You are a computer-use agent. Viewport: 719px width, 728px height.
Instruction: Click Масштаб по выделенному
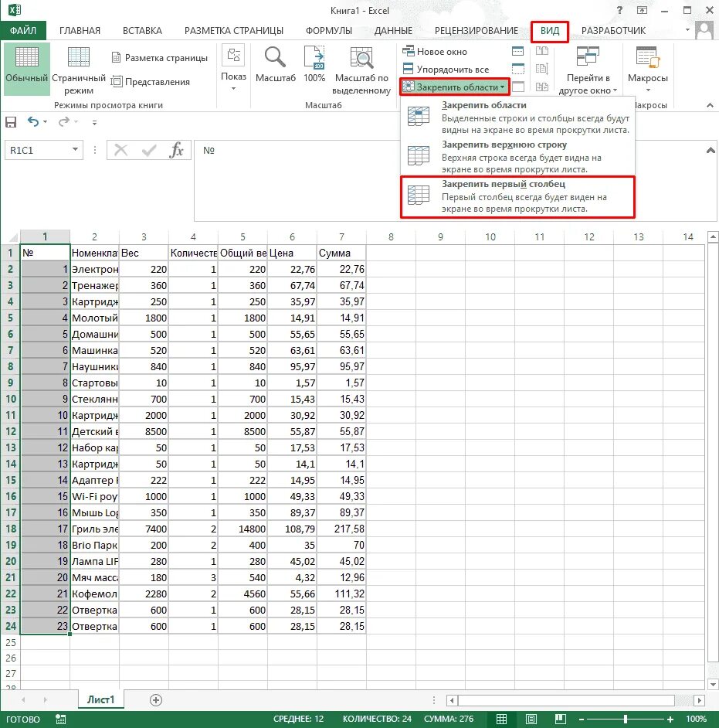tap(361, 70)
